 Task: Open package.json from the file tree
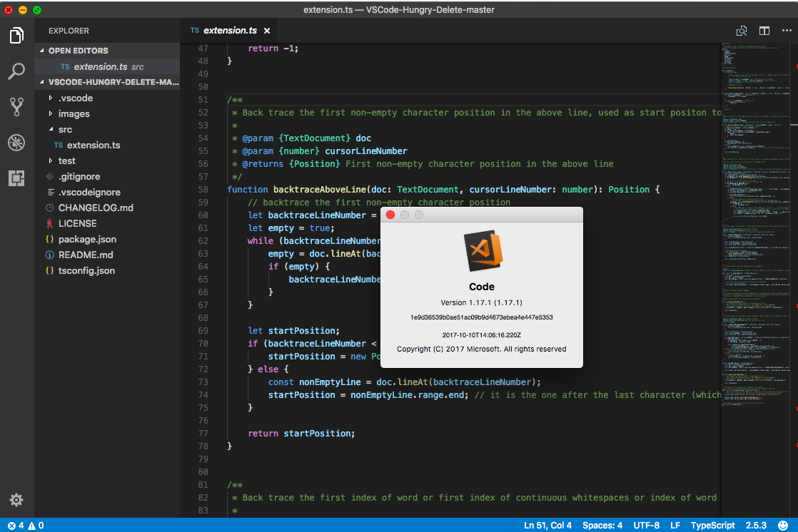87,239
